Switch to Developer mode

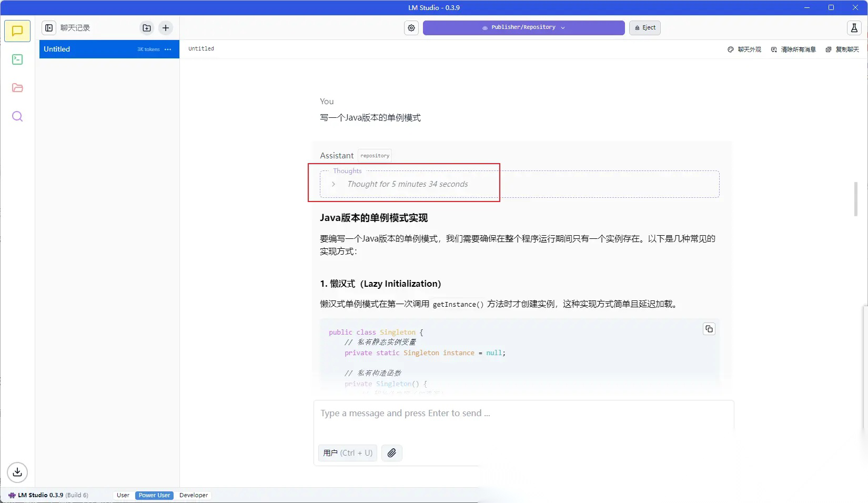pos(194,495)
